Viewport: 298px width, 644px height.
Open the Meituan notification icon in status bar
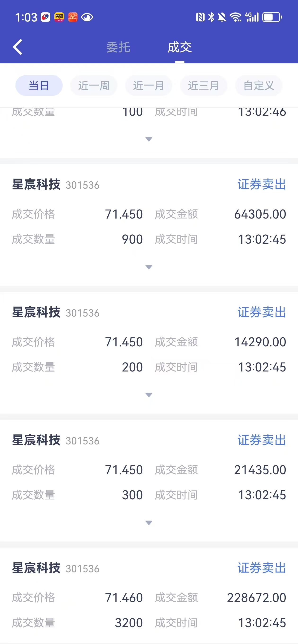59,17
